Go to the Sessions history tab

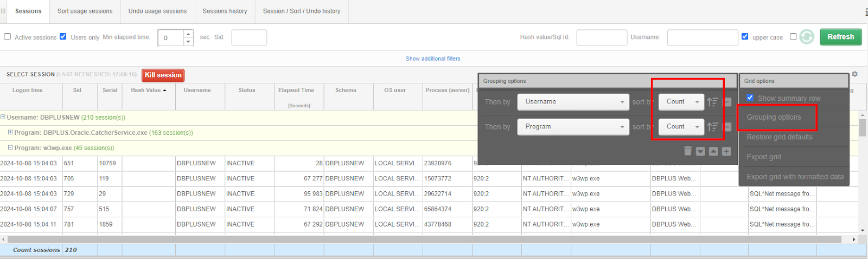coord(225,11)
